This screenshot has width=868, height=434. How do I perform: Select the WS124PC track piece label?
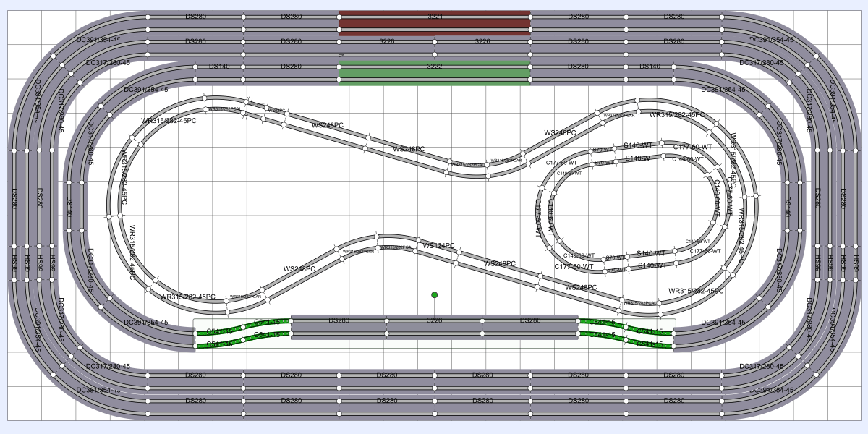click(x=438, y=246)
